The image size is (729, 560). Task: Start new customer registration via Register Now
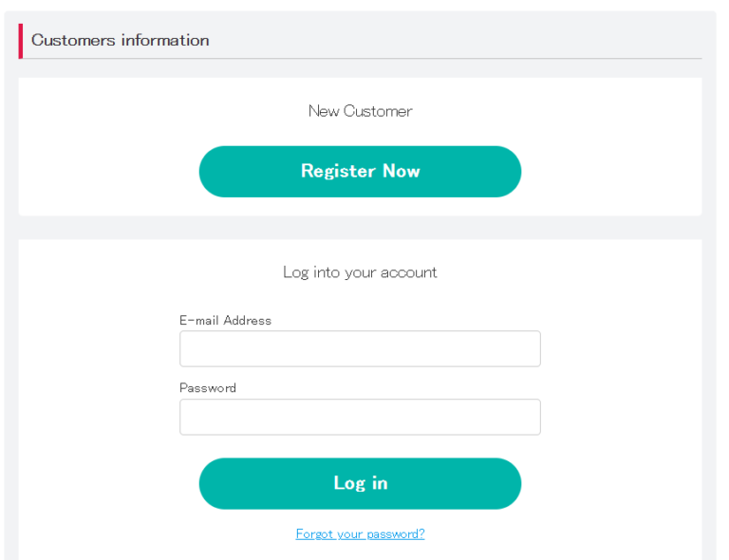360,172
